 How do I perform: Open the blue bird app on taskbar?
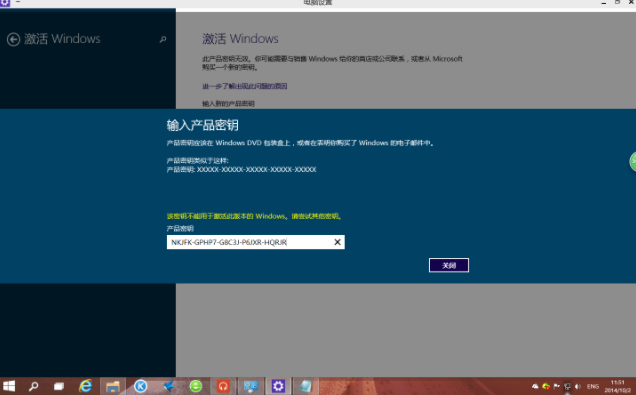(x=168, y=386)
